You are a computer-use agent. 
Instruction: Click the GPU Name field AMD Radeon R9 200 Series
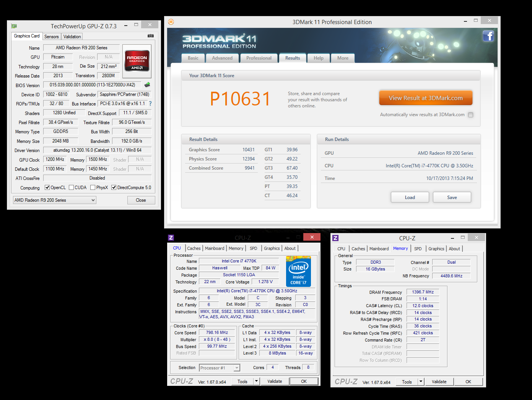81,48
